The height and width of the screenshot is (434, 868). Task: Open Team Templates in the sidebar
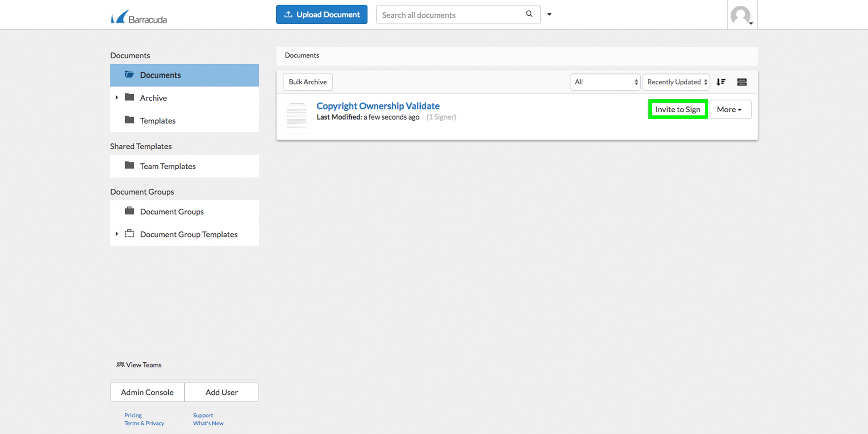click(168, 166)
